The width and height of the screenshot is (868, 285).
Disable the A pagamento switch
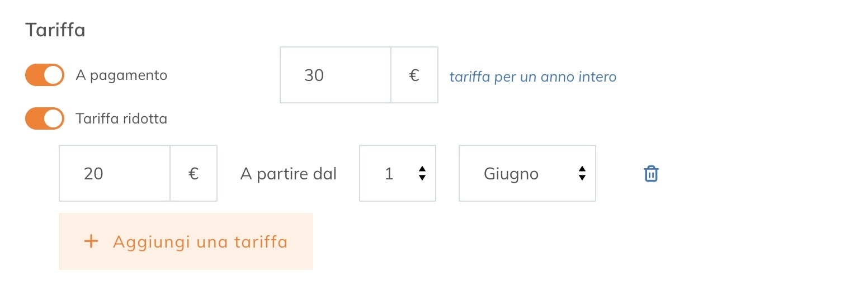44,75
